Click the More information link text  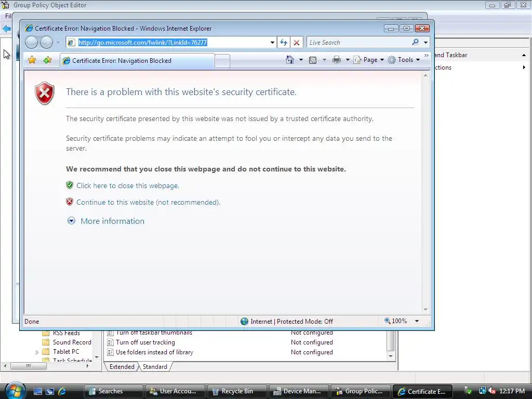coord(112,221)
